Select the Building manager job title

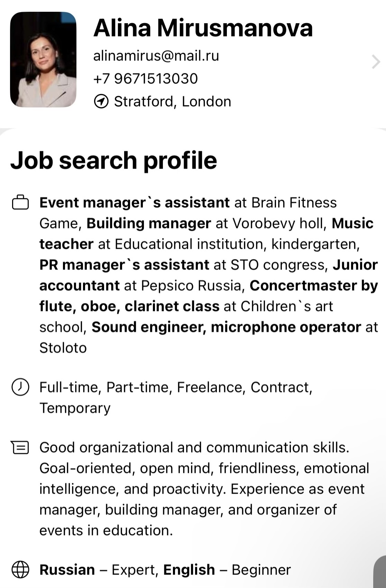(149, 223)
